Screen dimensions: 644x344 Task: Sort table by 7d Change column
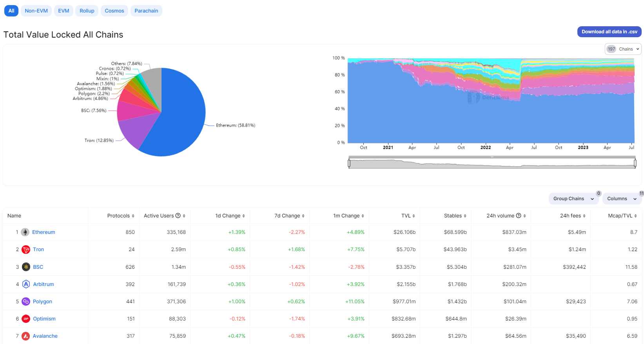[289, 216]
